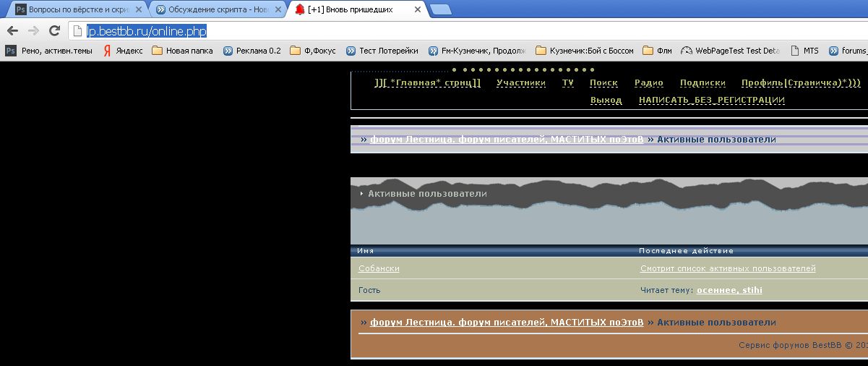Open the 'Ф,Фокус' bookmark folder
The image size is (868, 366).
pyautogui.click(x=314, y=51)
